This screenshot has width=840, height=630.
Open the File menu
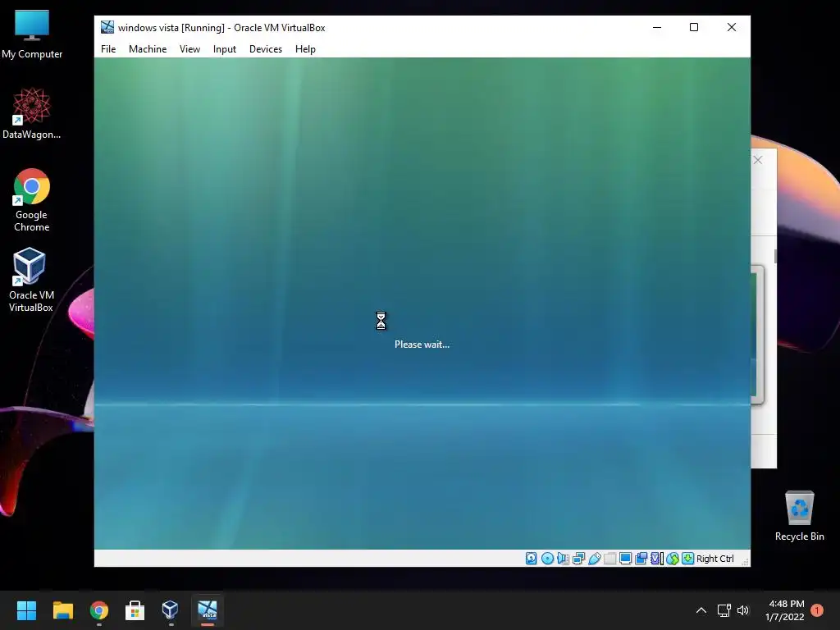point(108,49)
